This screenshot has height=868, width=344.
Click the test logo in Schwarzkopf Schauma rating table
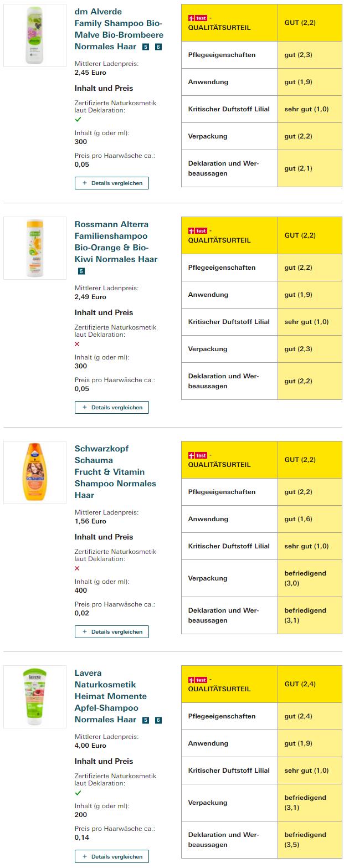[x=198, y=455]
